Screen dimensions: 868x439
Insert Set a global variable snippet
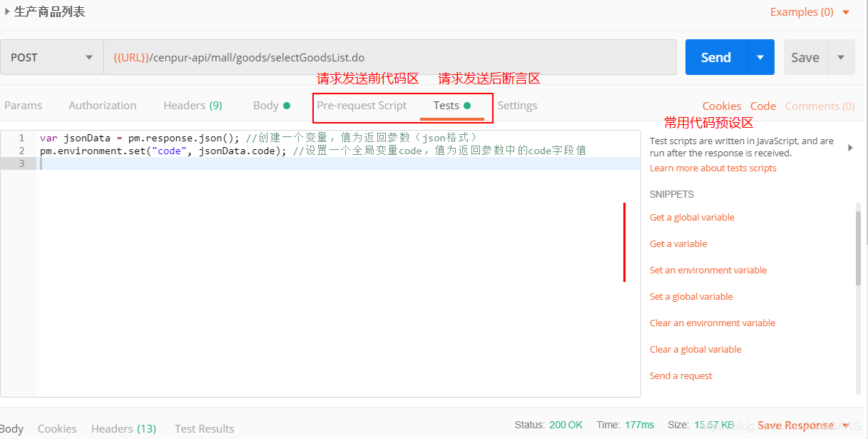point(691,297)
